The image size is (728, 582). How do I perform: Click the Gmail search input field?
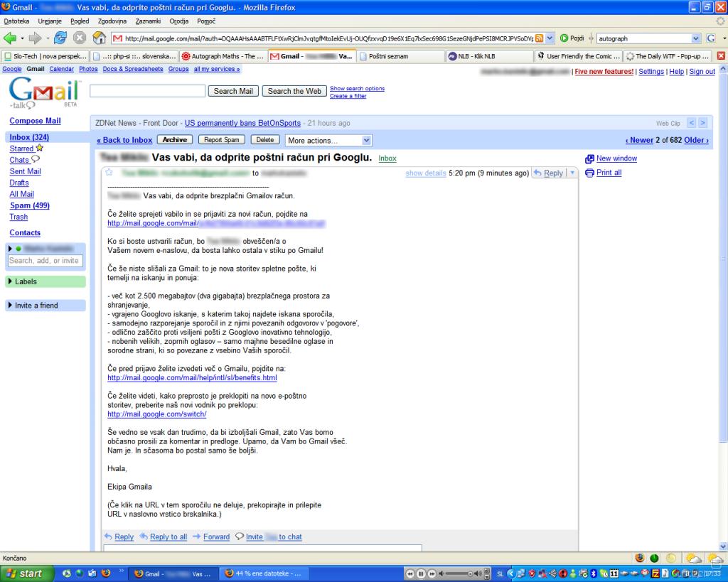[147, 91]
